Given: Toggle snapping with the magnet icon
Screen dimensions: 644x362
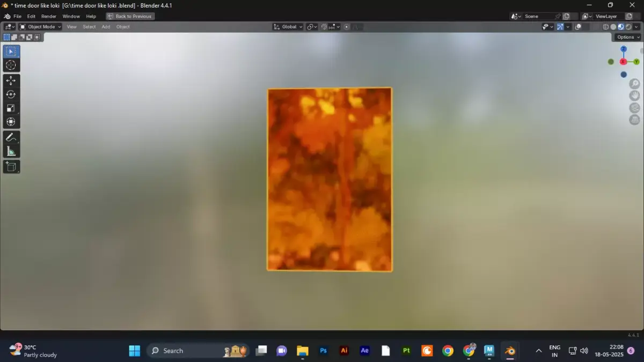Looking at the screenshot, I should (324, 26).
